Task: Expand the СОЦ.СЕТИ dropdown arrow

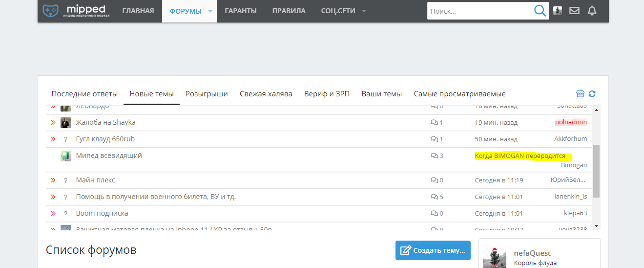Action: 364,11
